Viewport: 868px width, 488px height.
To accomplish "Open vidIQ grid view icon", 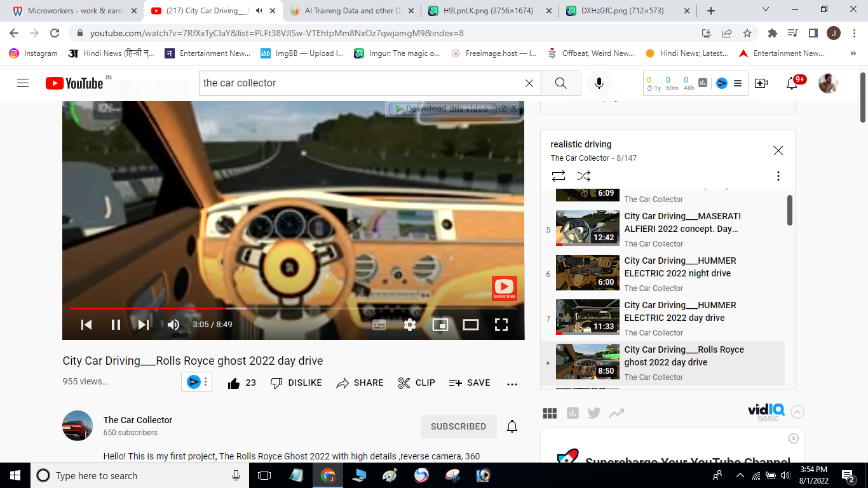I will tap(550, 413).
